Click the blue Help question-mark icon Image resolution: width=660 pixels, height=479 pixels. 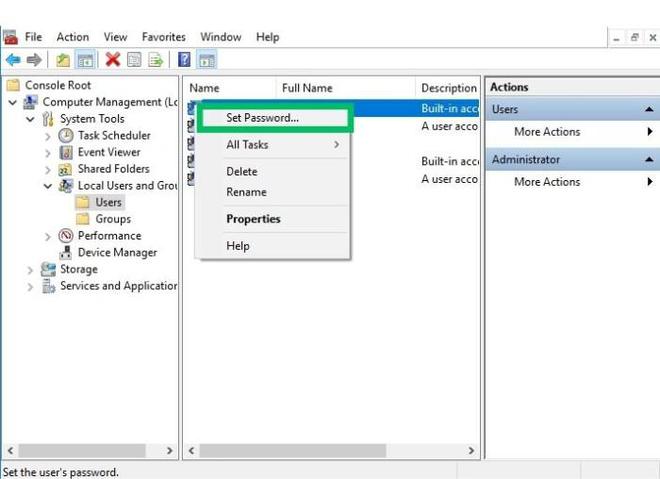pyautogui.click(x=184, y=59)
